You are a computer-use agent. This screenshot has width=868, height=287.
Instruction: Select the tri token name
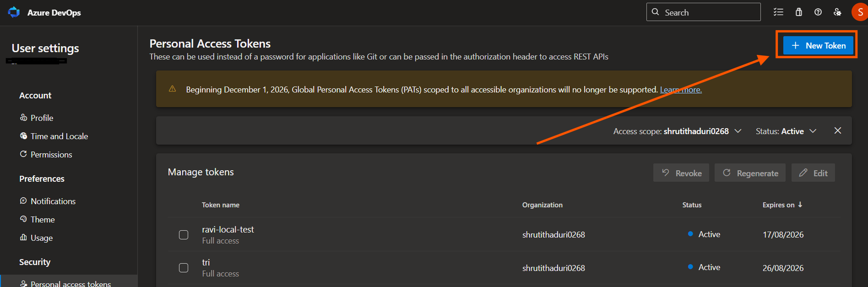click(x=206, y=262)
